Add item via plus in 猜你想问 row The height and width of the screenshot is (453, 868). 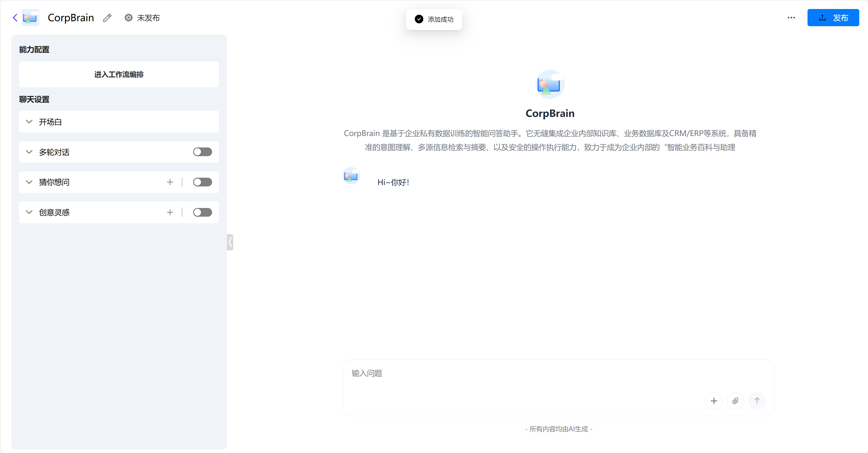click(x=170, y=182)
